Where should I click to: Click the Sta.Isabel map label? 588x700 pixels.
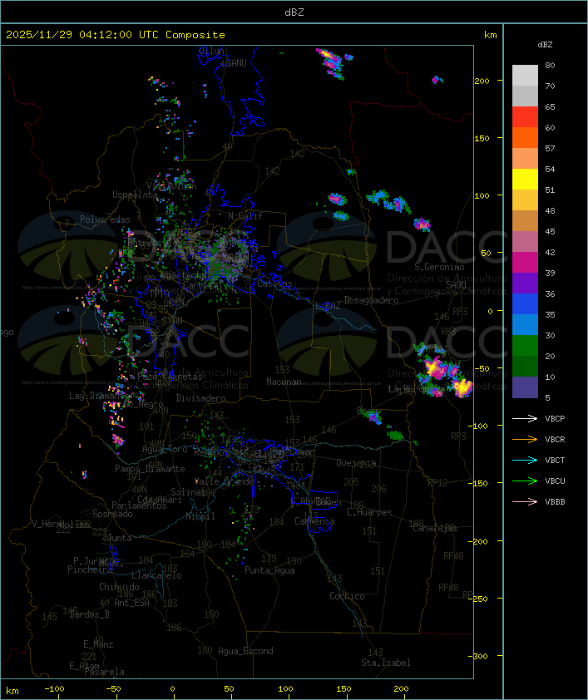tap(386, 663)
